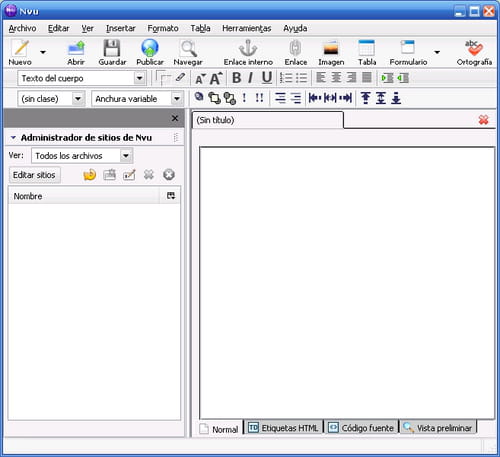Click the first of three vertical-arrow icons
This screenshot has width=500, height=457.
(366, 98)
